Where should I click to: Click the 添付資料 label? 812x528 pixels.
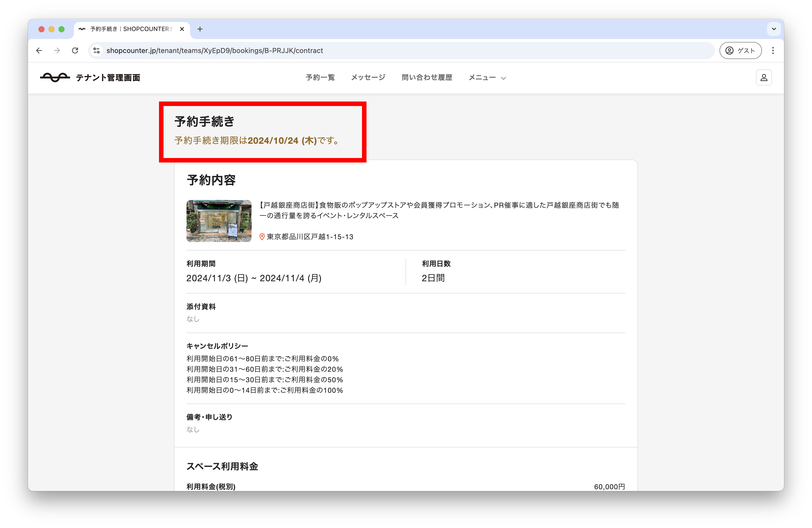[x=201, y=307]
